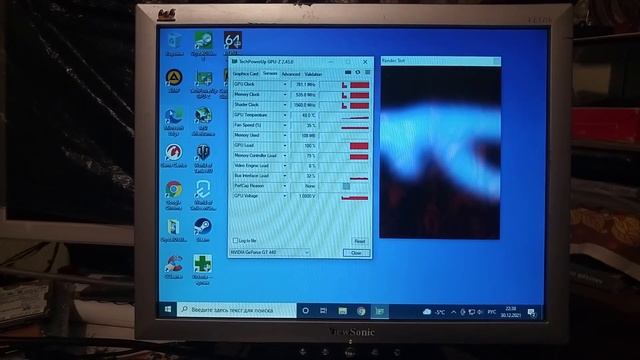This screenshot has width=640, height=360.
Task: Expand Memory Clock sensor dropdown
Action: coord(285,95)
